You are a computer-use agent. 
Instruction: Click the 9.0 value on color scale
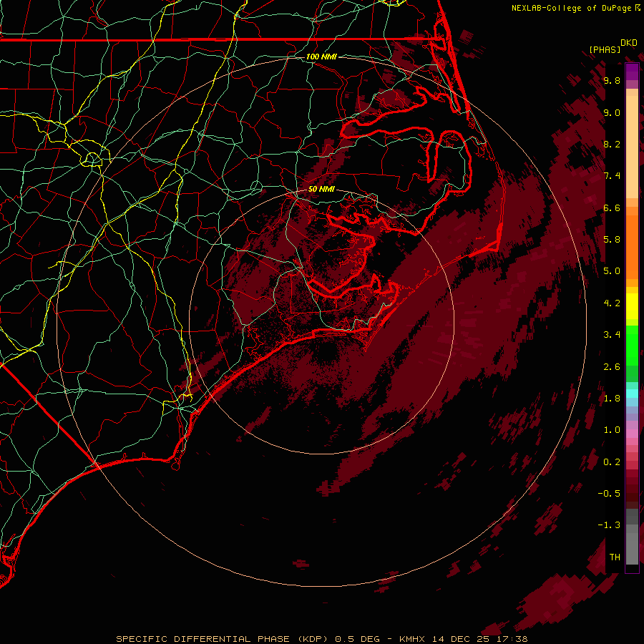612,112
